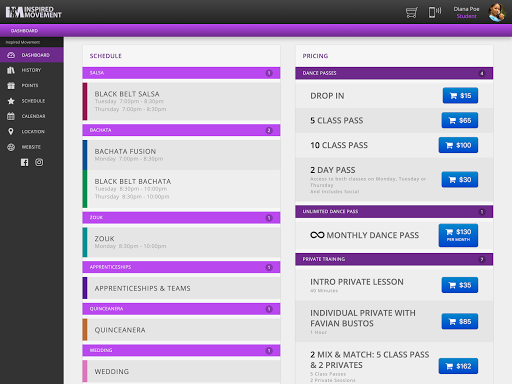The image size is (512, 384).
Task: Select the Dashboard breadcrumb tab
Action: pyautogui.click(x=24, y=31)
